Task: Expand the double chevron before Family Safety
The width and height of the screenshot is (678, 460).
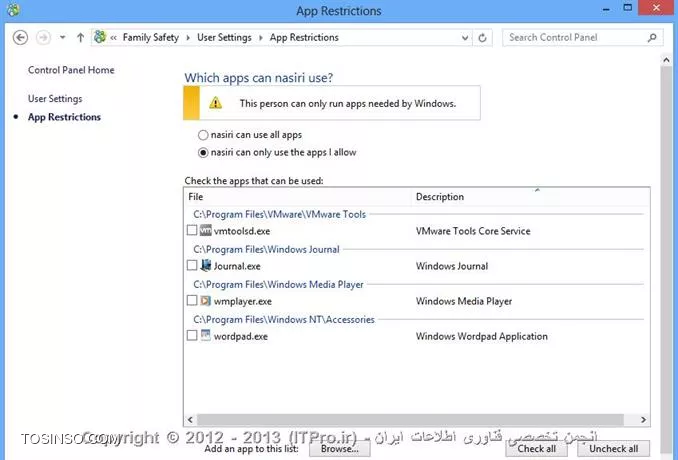Action: [113, 38]
